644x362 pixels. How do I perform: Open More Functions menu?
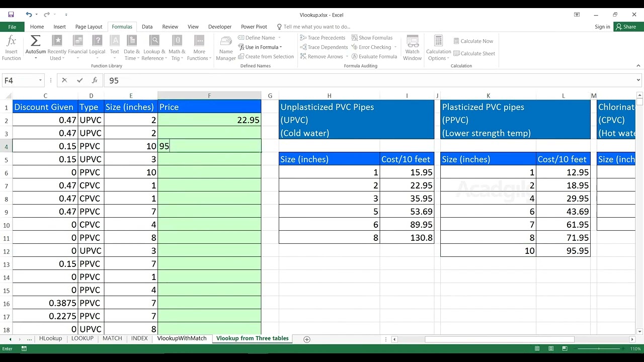click(199, 48)
